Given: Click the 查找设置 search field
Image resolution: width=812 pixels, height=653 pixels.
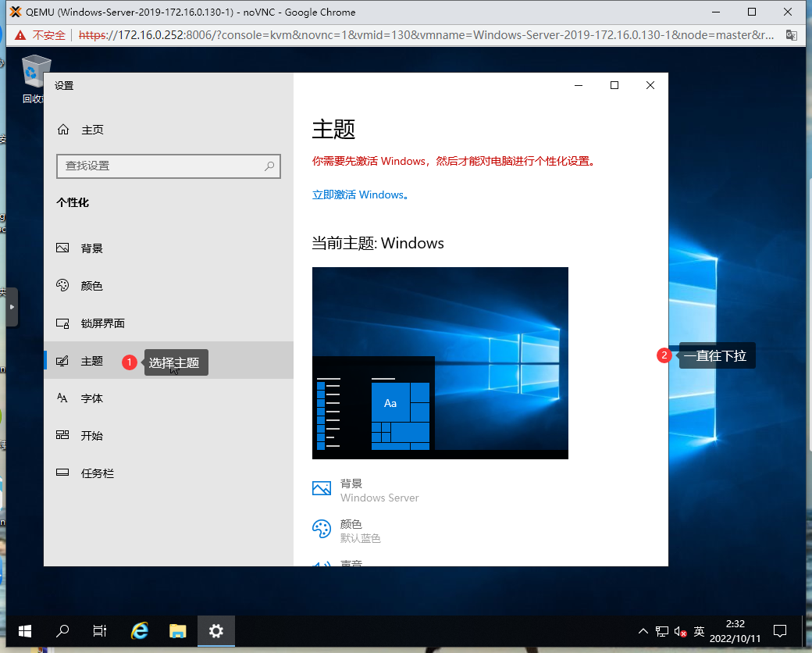Looking at the screenshot, I should coord(169,166).
